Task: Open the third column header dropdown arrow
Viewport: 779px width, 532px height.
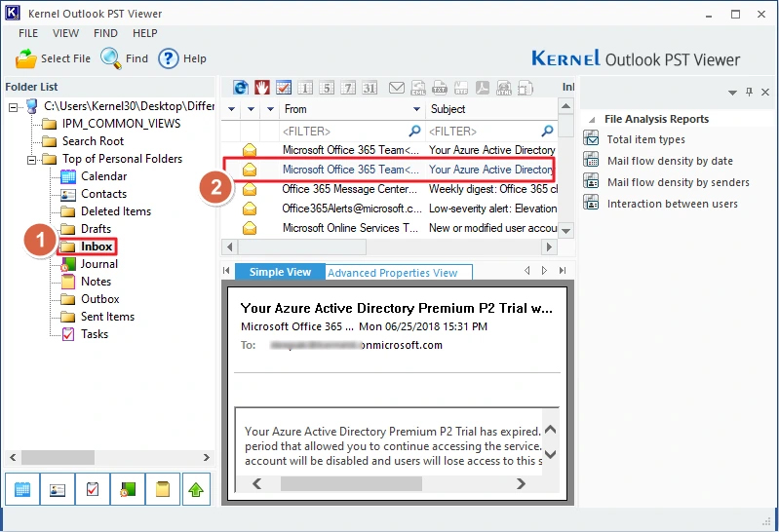Action: point(270,109)
